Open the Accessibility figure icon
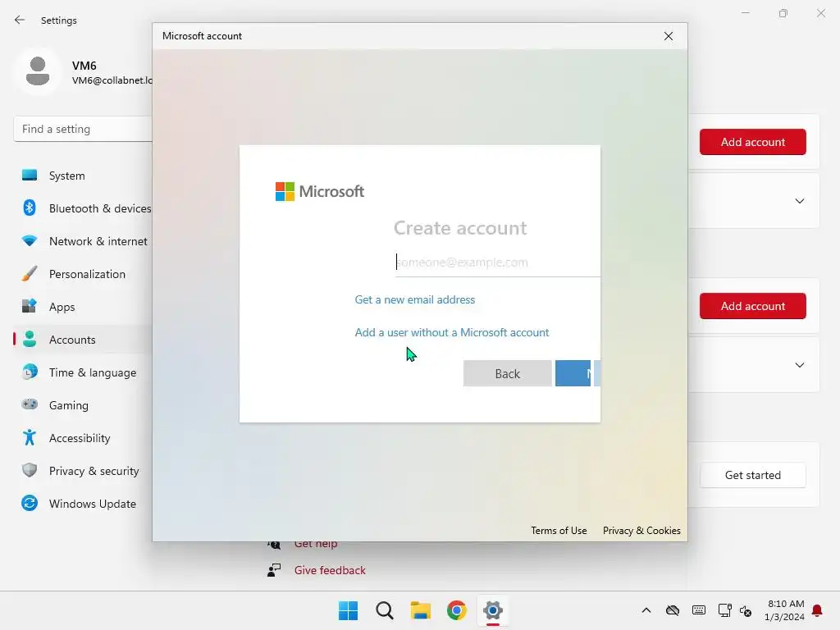The image size is (840, 630). [x=30, y=438]
